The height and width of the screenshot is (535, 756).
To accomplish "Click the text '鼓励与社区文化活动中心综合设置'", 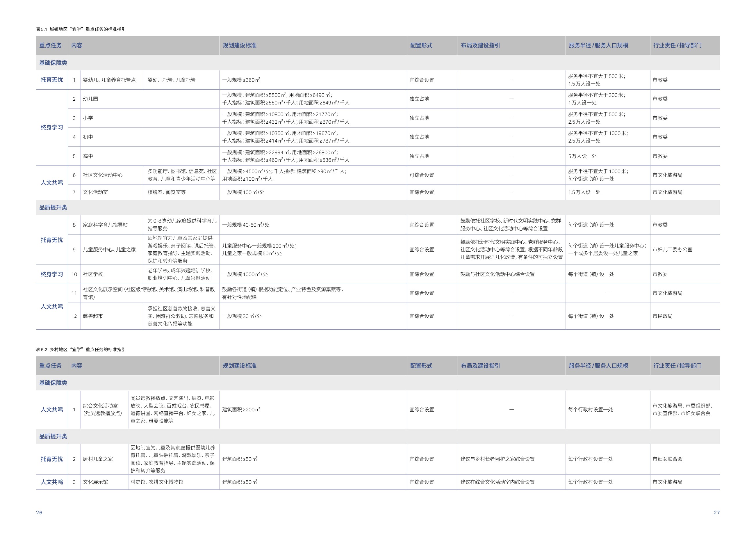I will (497, 274).
